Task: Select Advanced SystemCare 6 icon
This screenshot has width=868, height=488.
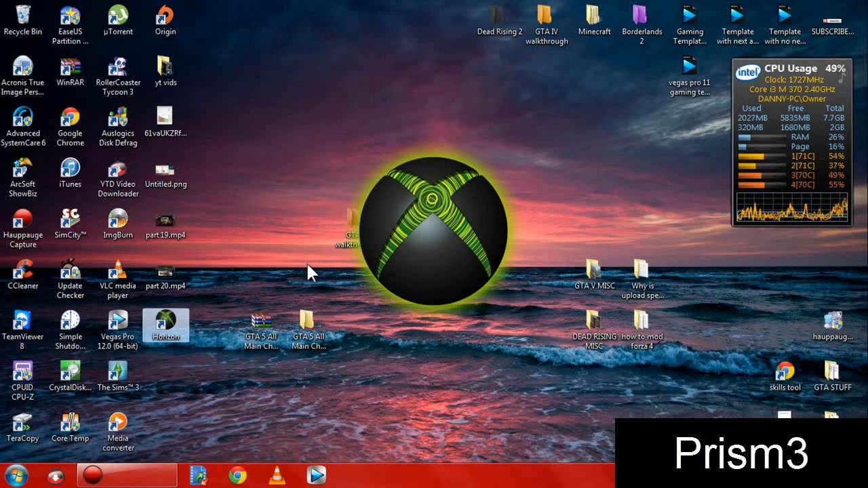Action: [22, 127]
